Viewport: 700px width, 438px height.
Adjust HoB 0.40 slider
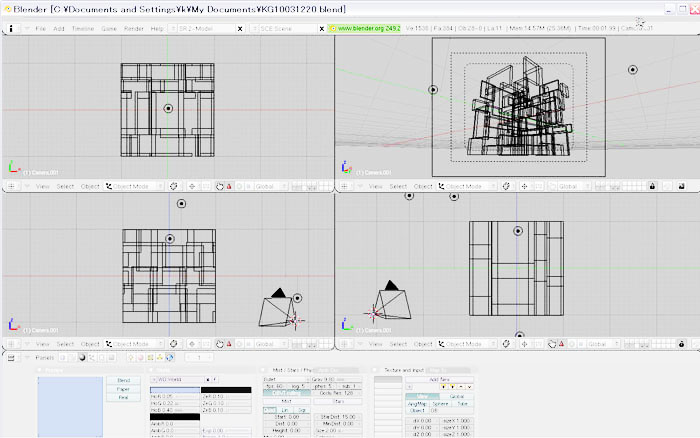[175, 410]
